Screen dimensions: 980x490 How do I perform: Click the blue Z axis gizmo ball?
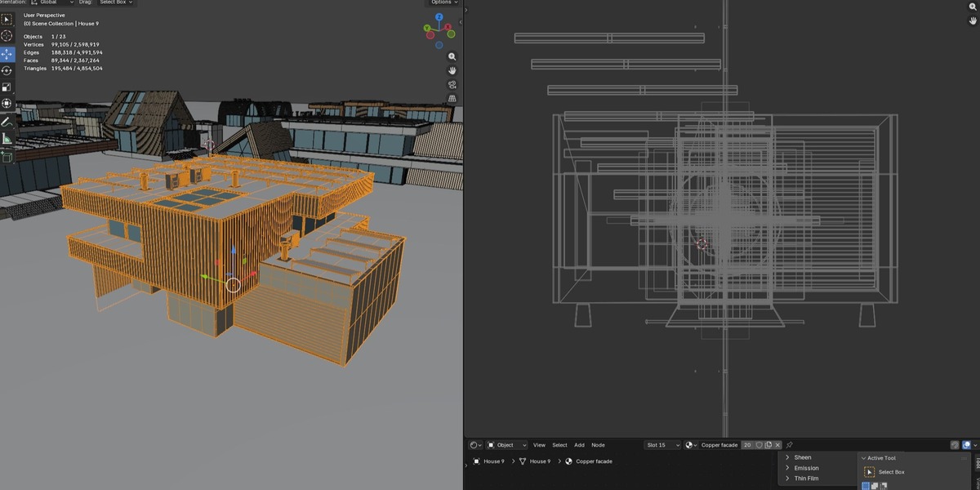(x=439, y=16)
